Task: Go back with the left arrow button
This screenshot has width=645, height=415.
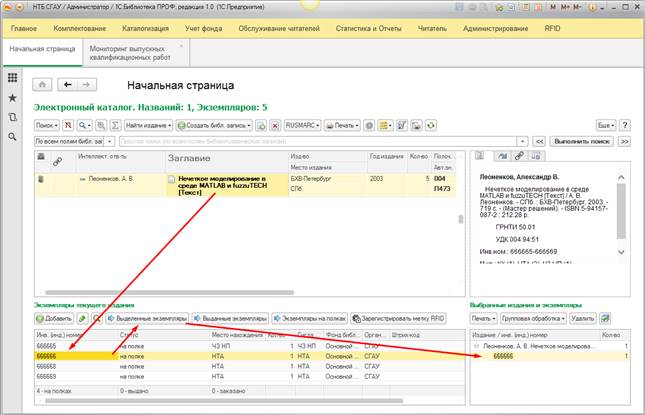Action: pos(67,85)
